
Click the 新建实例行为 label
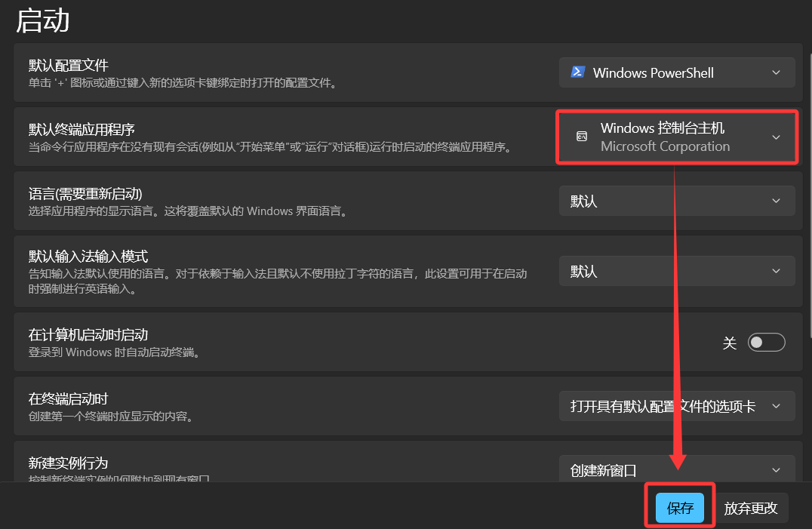click(69, 463)
